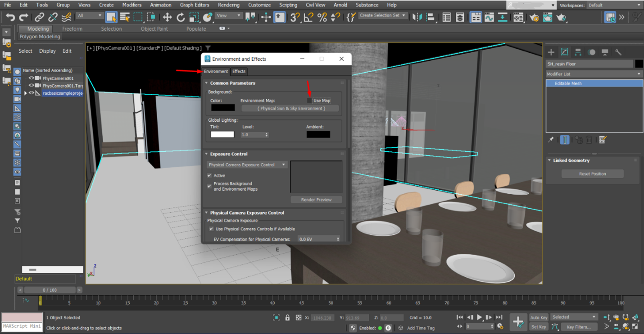The height and width of the screenshot is (334, 644).
Task: Switch to the Effects tab
Action: click(x=239, y=71)
